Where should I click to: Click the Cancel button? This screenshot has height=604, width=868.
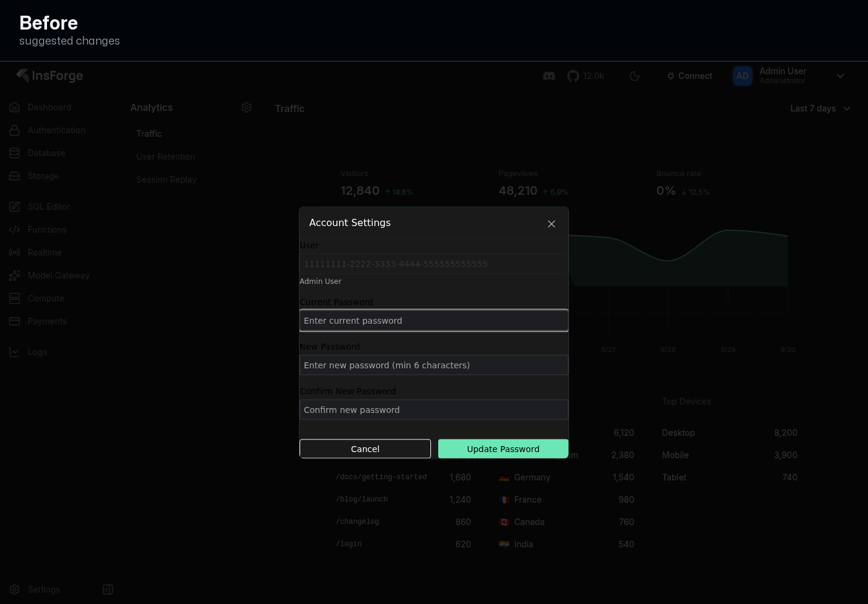pyautogui.click(x=365, y=449)
